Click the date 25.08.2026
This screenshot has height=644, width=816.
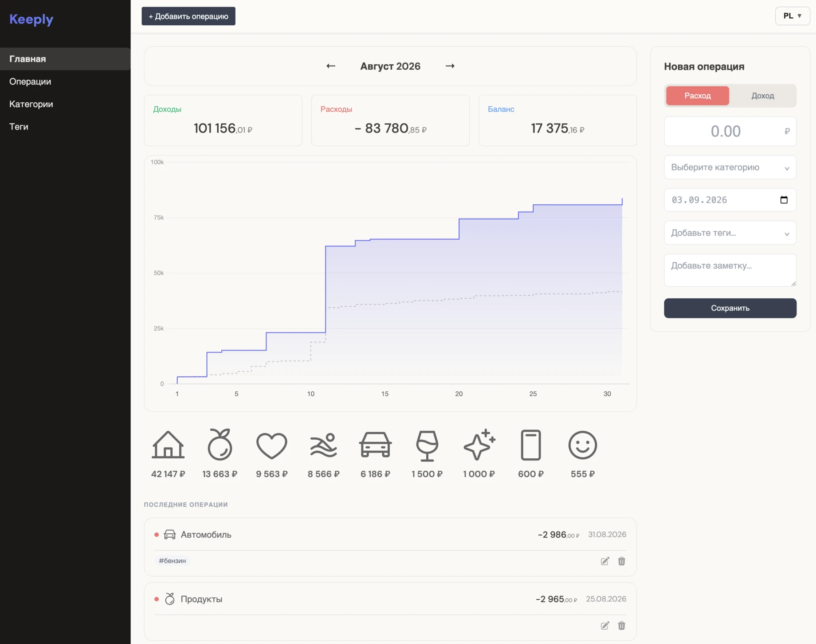(606, 599)
